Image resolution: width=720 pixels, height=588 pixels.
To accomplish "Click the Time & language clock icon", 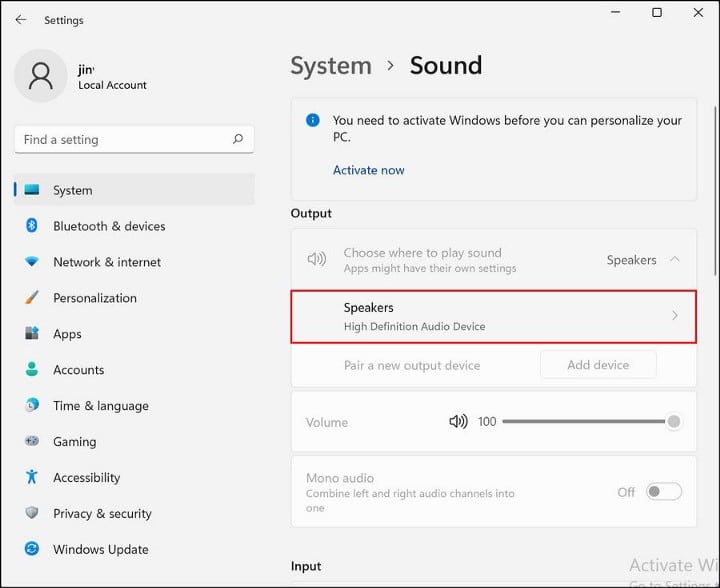I will [32, 405].
